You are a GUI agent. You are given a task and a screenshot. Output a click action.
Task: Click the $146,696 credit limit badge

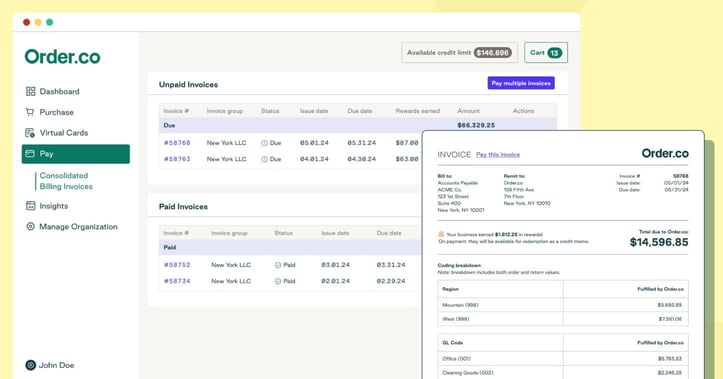coord(492,53)
